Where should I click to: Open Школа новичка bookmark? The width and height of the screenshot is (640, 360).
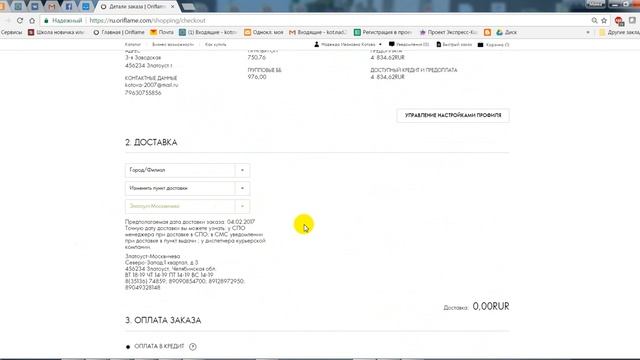pyautogui.click(x=56, y=32)
